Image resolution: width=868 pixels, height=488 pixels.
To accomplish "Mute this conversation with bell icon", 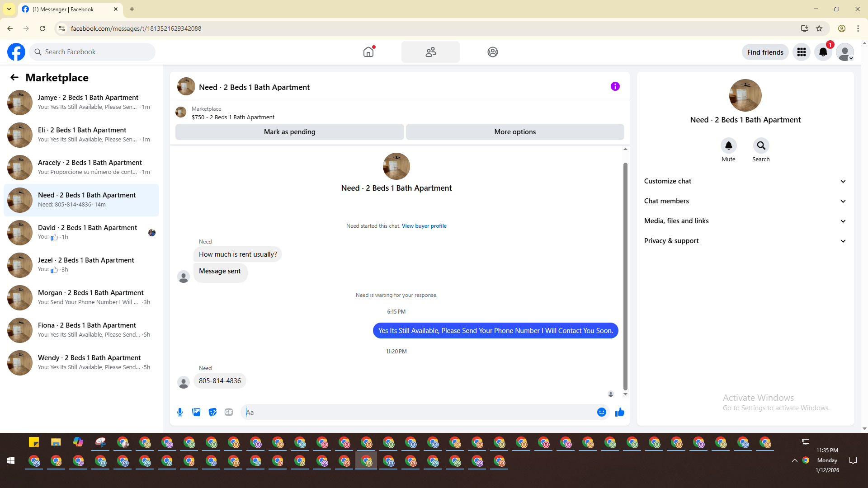I will coord(728,145).
